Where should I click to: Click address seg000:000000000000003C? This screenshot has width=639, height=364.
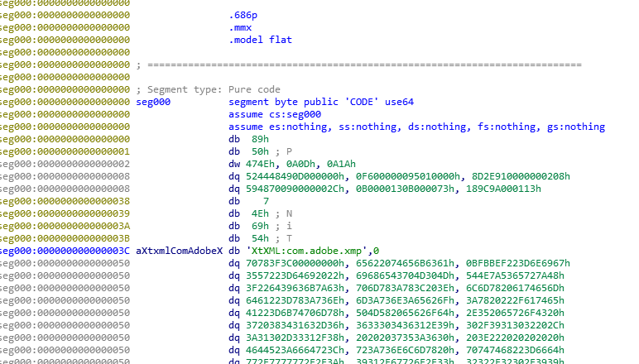pos(65,251)
